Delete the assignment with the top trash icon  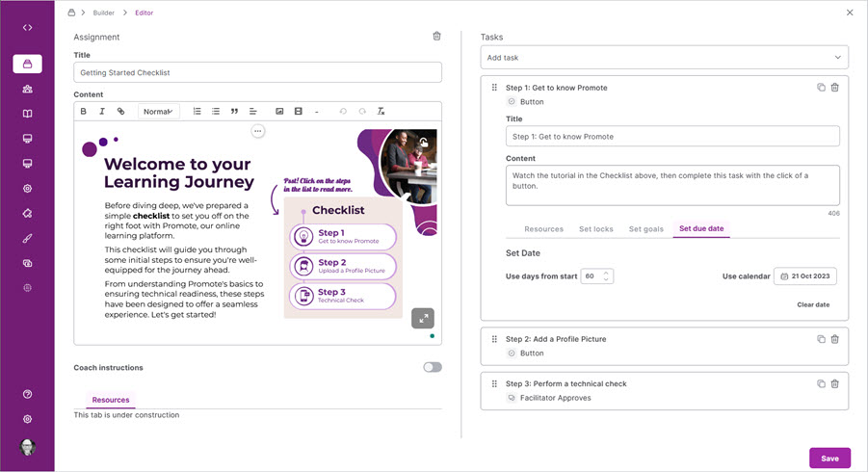(436, 37)
